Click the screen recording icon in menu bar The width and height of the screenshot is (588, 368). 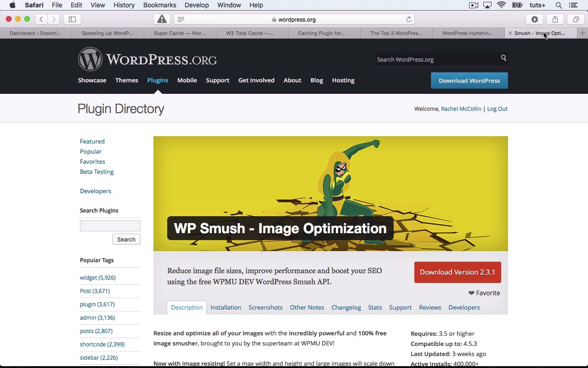click(x=473, y=5)
